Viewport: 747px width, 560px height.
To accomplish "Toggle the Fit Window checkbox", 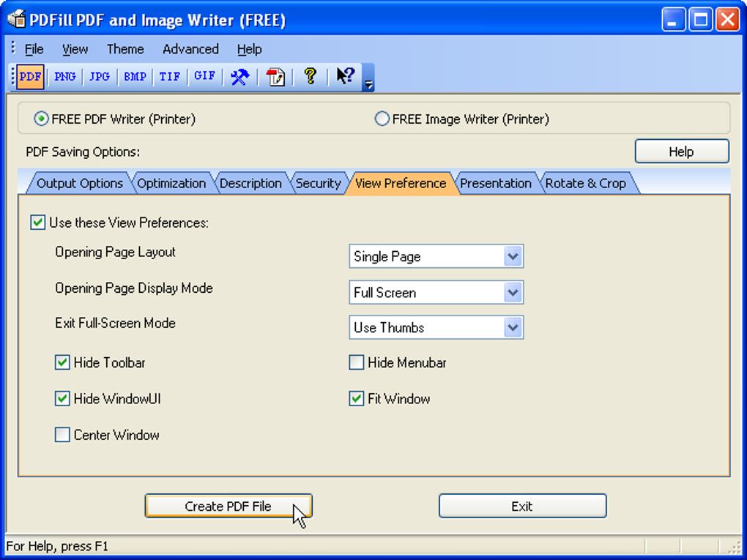I will click(x=357, y=398).
